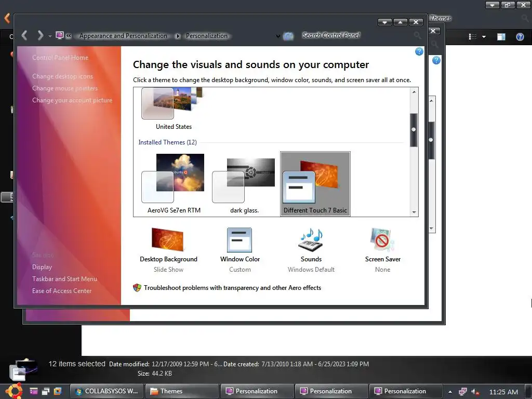The image size is (532, 399).
Task: Select the United States theme
Action: (x=174, y=109)
